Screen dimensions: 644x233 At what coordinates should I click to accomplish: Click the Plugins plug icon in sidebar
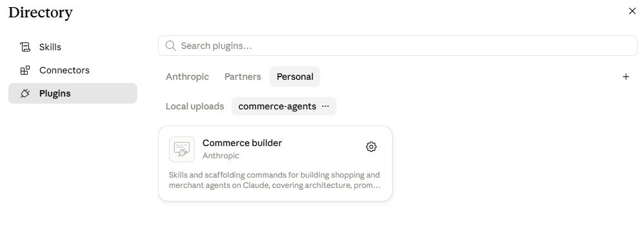click(x=25, y=93)
